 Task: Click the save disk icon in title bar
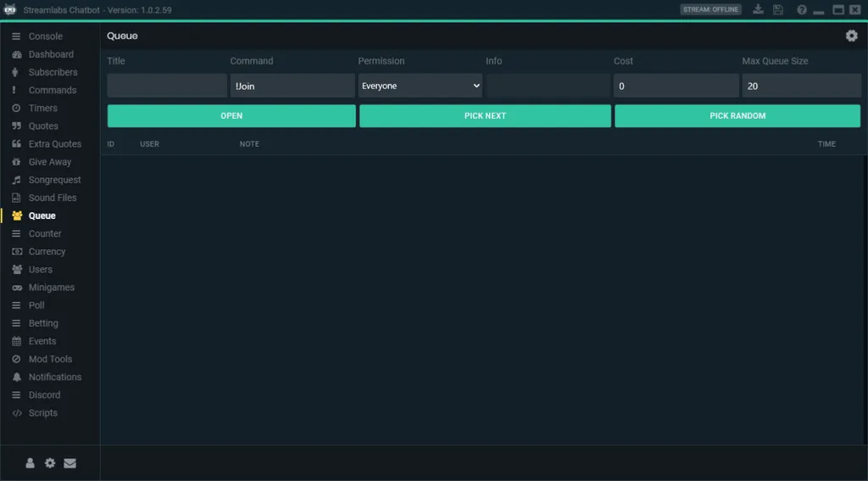(x=778, y=9)
